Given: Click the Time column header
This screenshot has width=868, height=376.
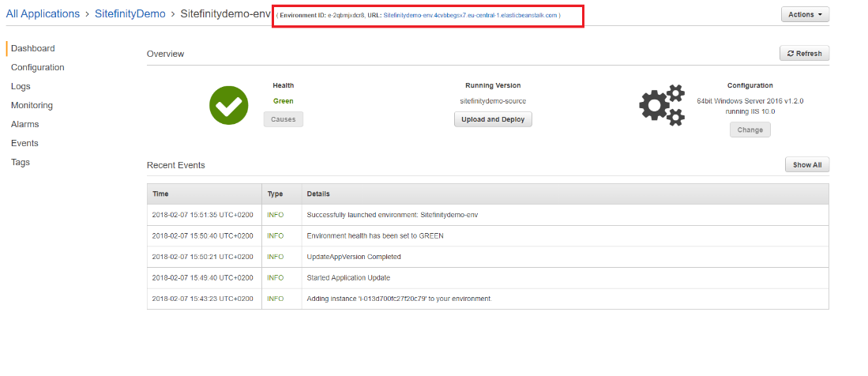Looking at the screenshot, I should coord(160,194).
